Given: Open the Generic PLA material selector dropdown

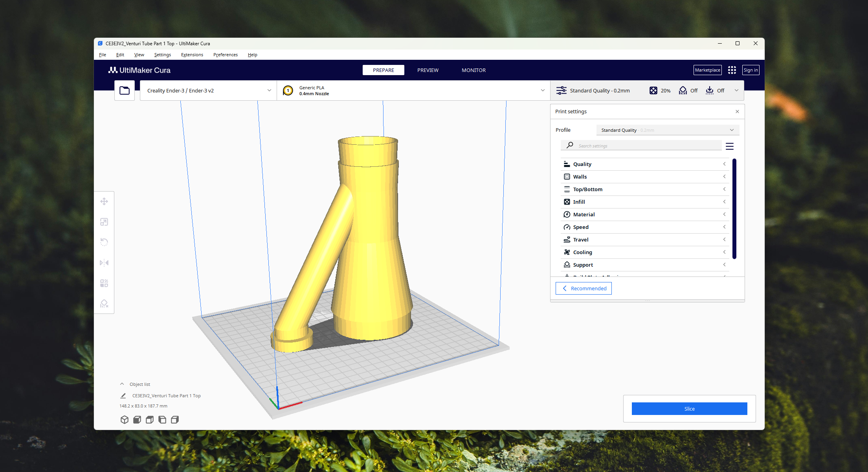Looking at the screenshot, I should 413,90.
